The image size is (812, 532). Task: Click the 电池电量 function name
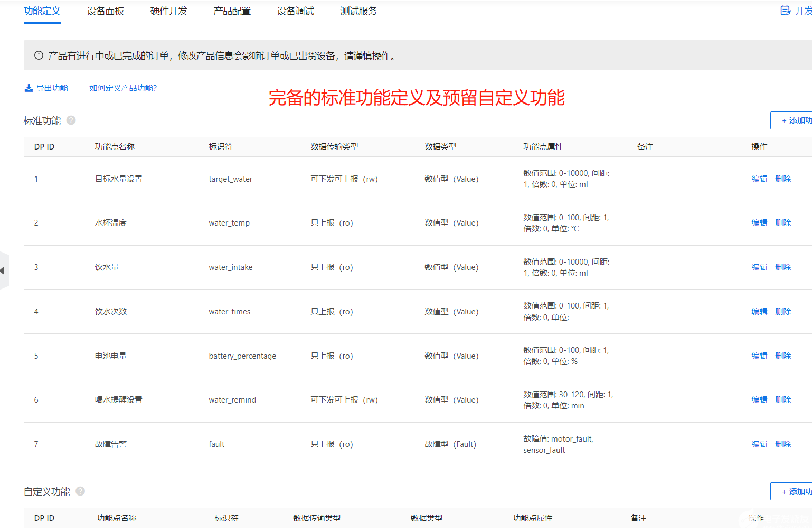click(111, 356)
